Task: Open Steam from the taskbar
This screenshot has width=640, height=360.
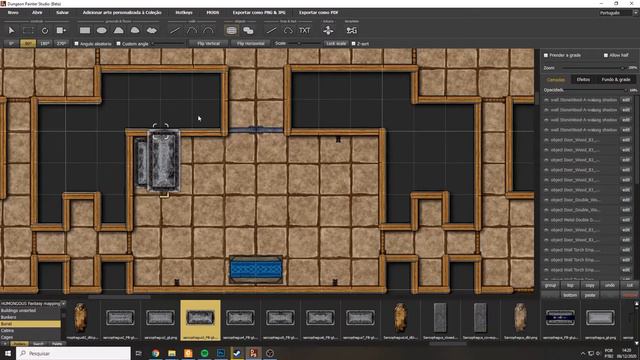Action: (237, 353)
